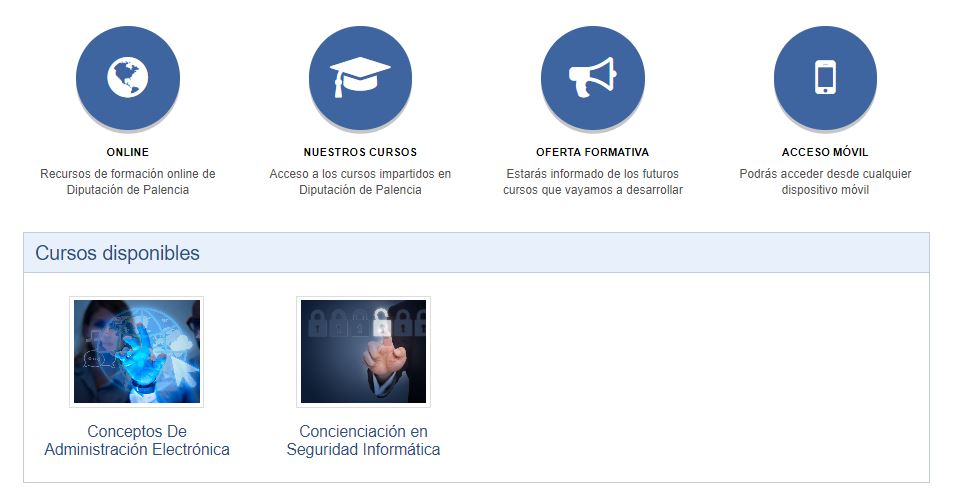The width and height of the screenshot is (953, 499).
Task: Click the Podrás acceder desde cualquier text
Action: (x=825, y=174)
